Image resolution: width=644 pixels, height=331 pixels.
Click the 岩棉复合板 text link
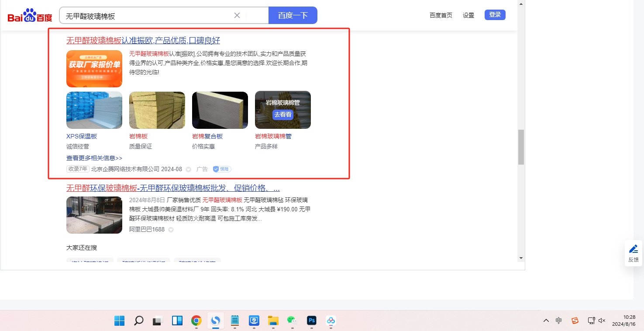(207, 136)
